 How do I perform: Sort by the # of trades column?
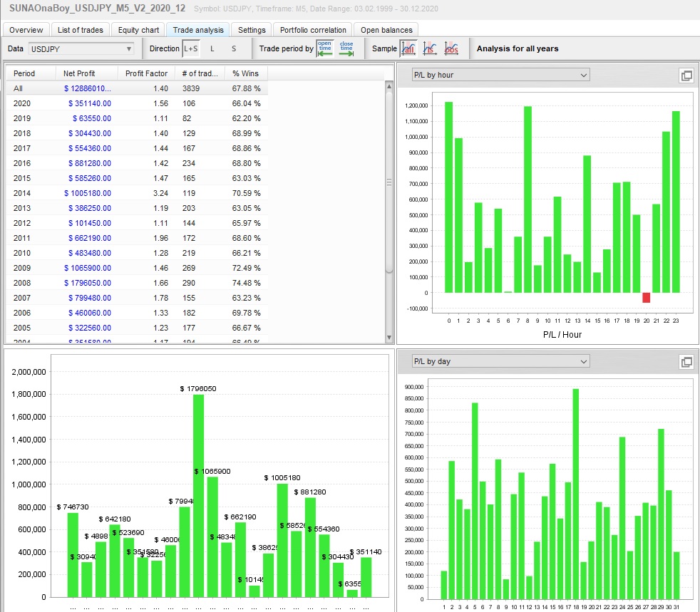(200, 73)
